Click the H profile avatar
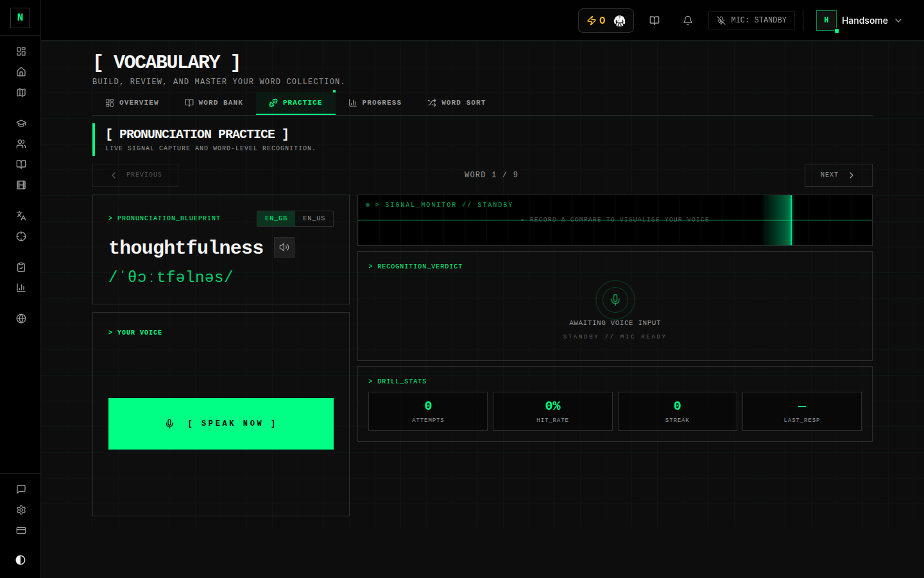This screenshot has width=924, height=578. tap(826, 21)
